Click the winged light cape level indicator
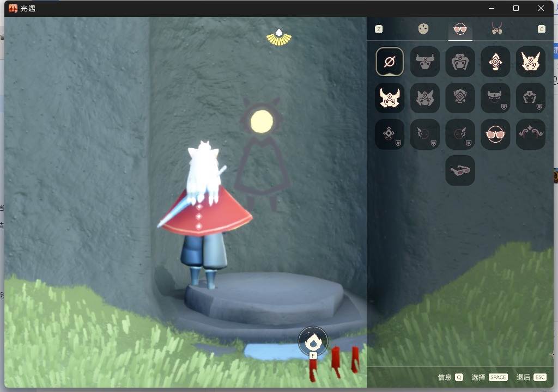The image size is (558, 392). [279, 38]
